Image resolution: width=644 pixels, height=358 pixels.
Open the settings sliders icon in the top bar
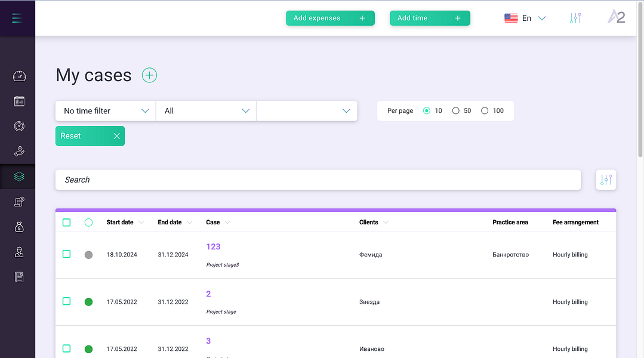click(575, 18)
